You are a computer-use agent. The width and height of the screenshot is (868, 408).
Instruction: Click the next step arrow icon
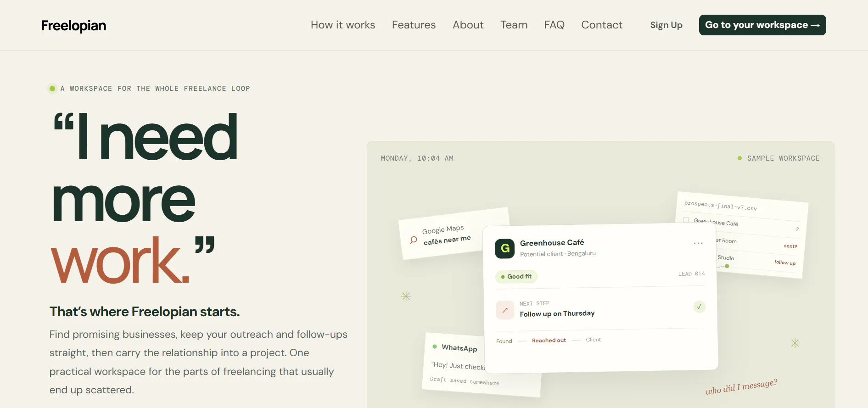coord(505,310)
